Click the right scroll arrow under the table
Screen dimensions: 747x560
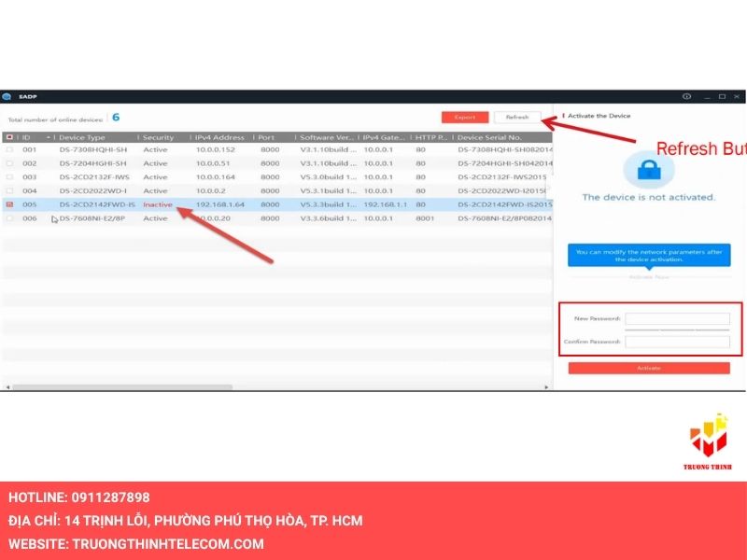[546, 387]
